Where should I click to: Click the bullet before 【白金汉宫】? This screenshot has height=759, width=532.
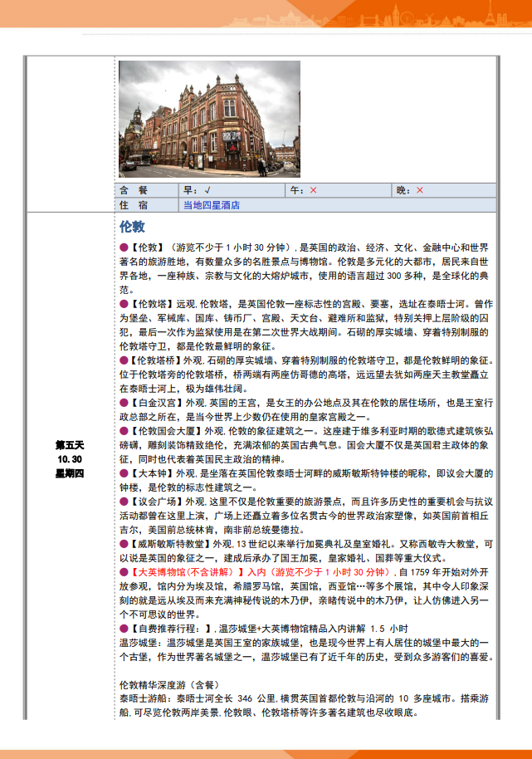(x=124, y=403)
